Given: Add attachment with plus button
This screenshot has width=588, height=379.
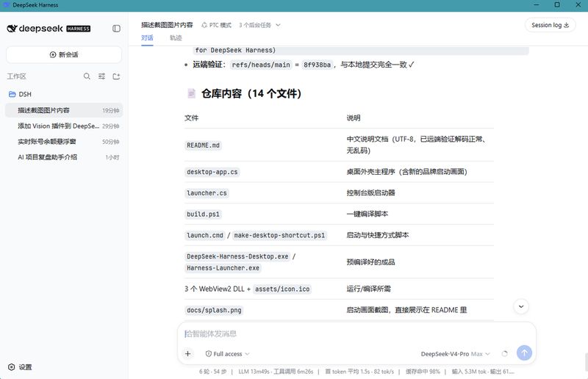Looking at the screenshot, I should tap(188, 353).
